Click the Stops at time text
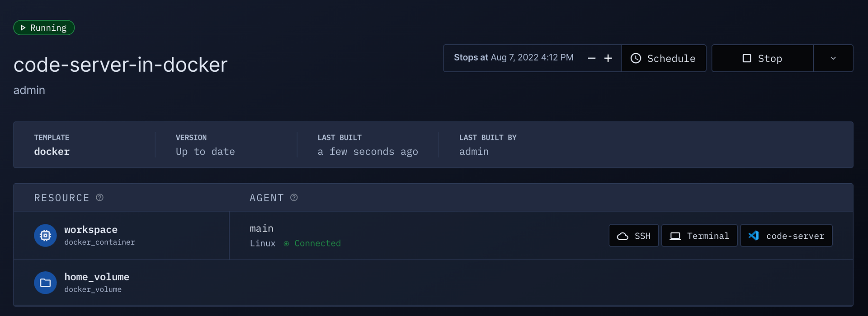 [x=514, y=57]
